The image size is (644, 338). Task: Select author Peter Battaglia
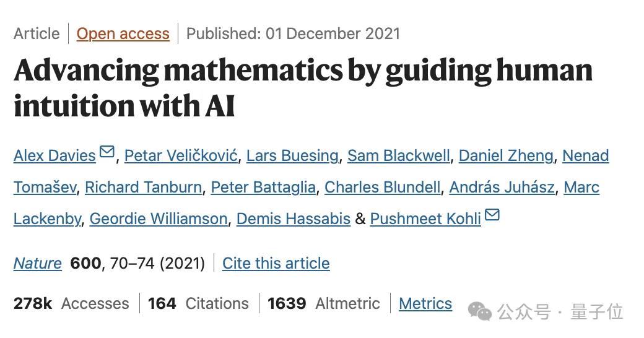coord(263,188)
